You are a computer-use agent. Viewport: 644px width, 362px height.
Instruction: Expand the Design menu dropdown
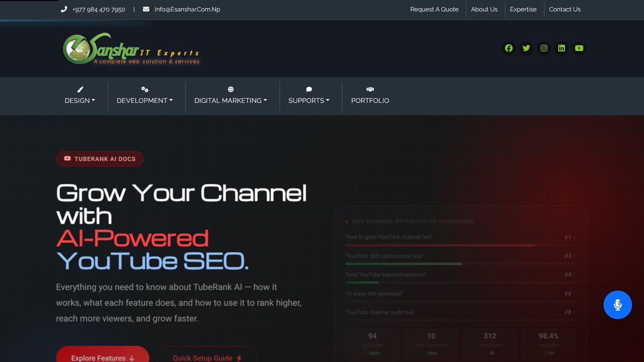pyautogui.click(x=80, y=96)
